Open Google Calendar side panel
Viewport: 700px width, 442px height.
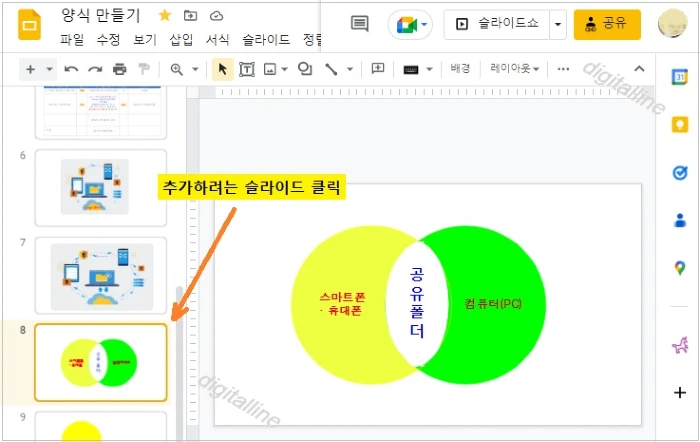[679, 77]
